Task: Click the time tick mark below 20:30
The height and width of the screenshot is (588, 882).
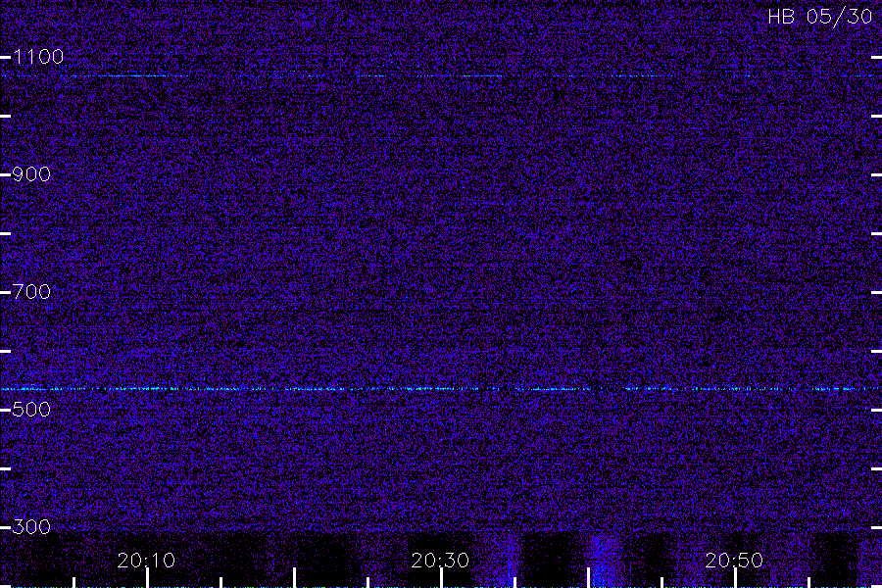Action: pyautogui.click(x=442, y=578)
